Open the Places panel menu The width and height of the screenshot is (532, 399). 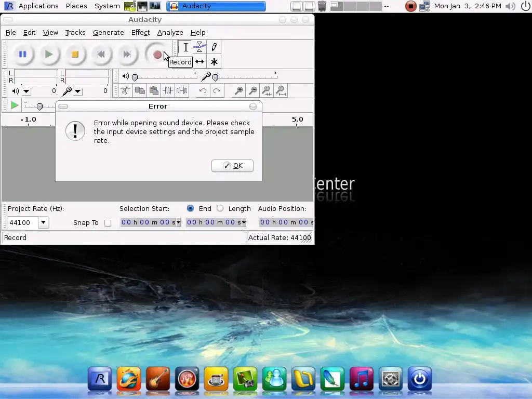click(x=76, y=6)
